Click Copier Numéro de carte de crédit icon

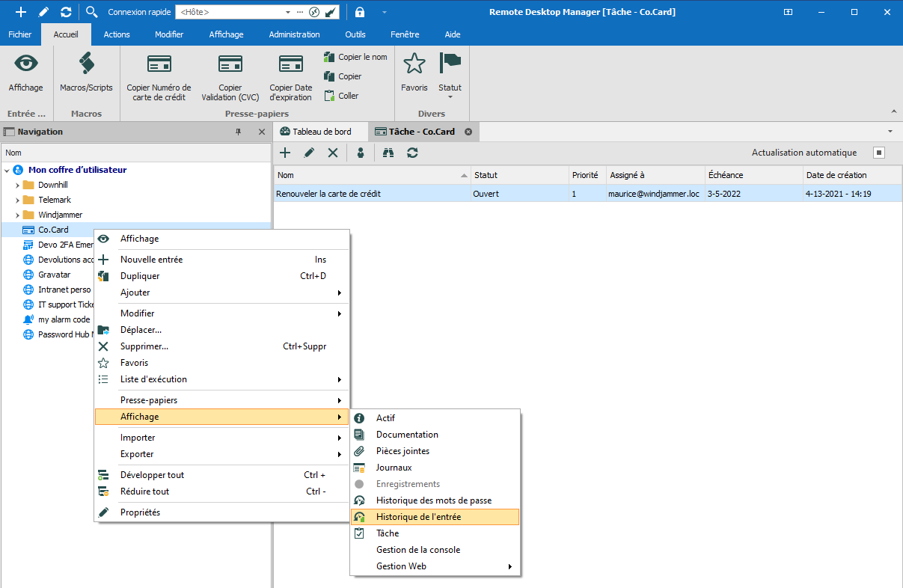[x=159, y=65]
